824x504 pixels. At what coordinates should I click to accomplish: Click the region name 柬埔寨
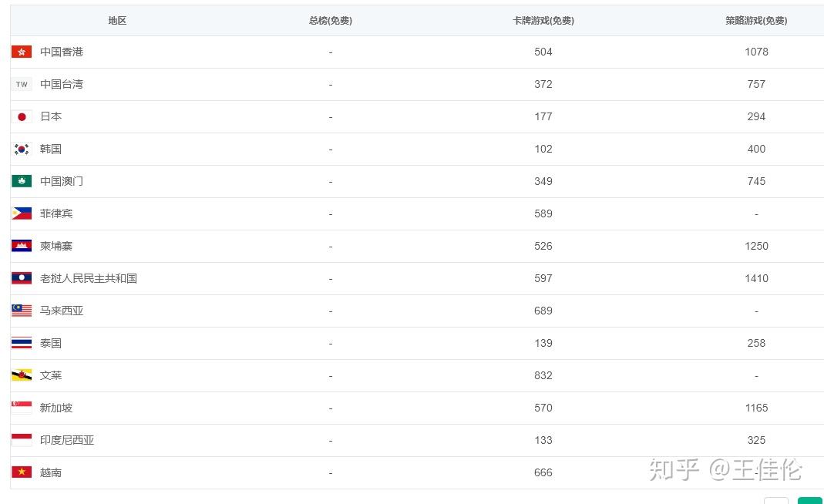click(x=56, y=246)
